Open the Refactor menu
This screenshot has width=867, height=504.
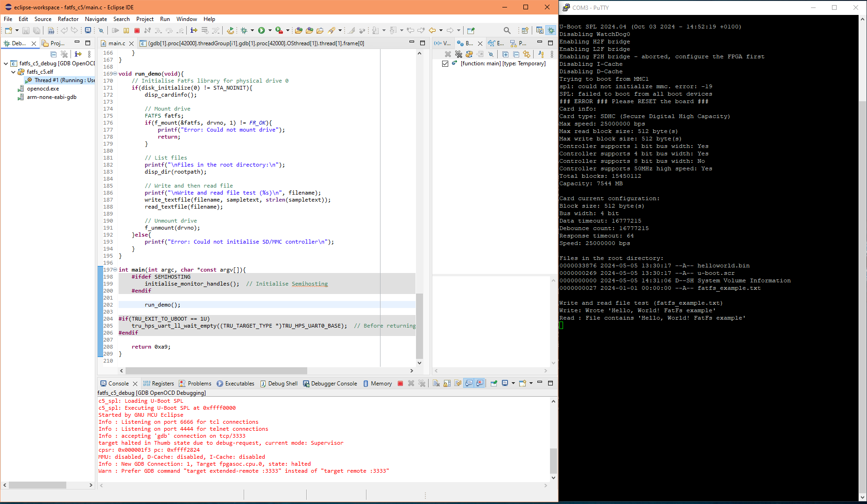pyautogui.click(x=68, y=19)
